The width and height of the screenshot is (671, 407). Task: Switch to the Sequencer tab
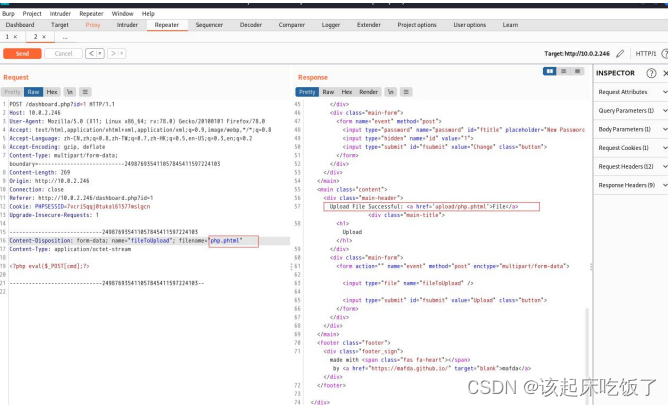(x=209, y=25)
